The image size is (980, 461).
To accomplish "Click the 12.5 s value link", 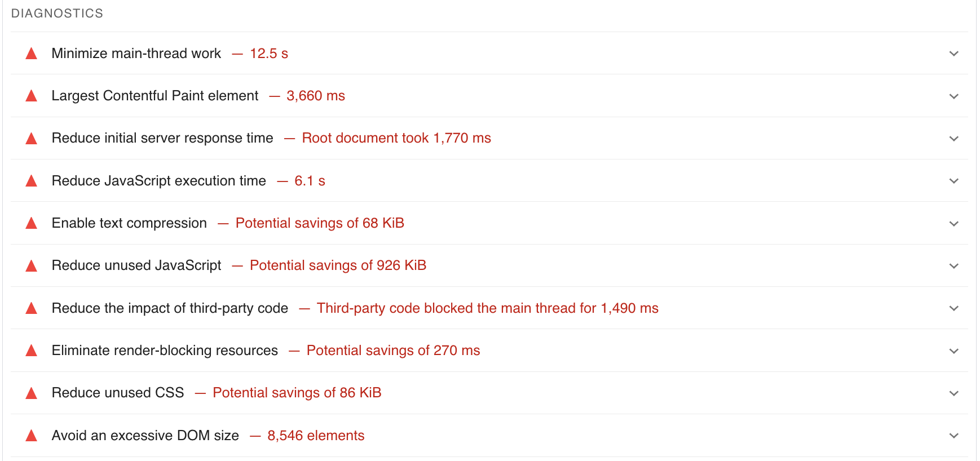I will (269, 54).
